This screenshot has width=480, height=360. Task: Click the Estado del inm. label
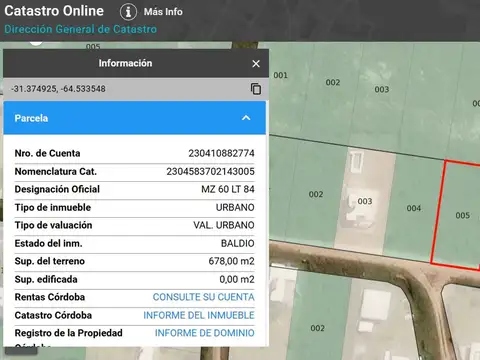click(x=48, y=243)
